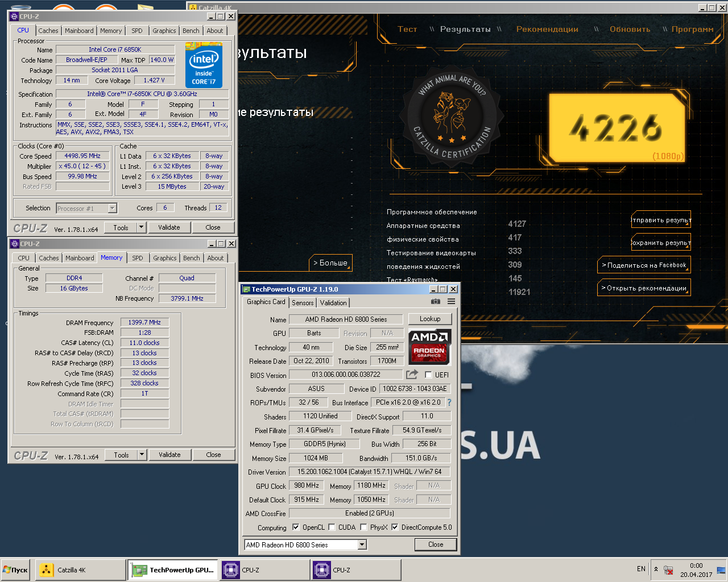The image size is (728, 582).
Task: Click the GPU-Z title bar icon
Action: [246, 289]
